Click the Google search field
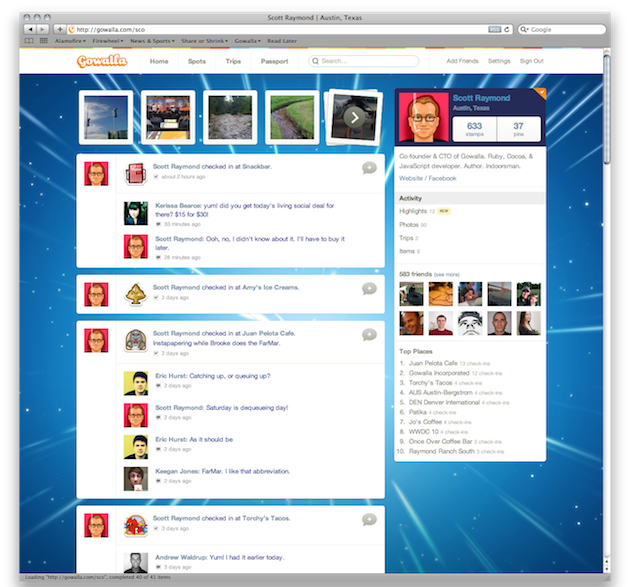 tap(562, 29)
